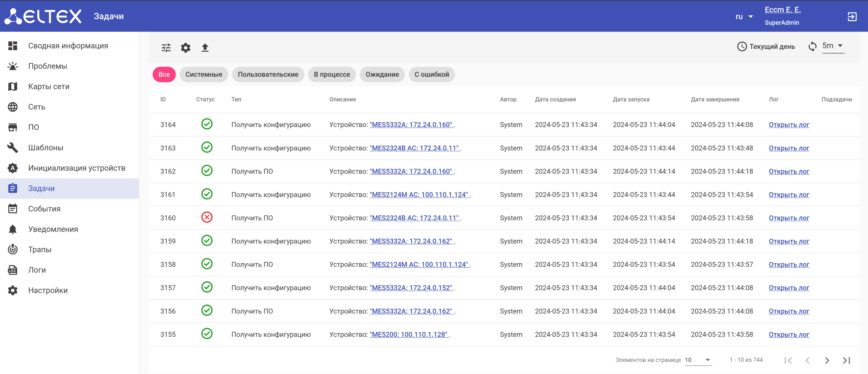
Task: Click the logout icon in the header
Action: coord(852,17)
